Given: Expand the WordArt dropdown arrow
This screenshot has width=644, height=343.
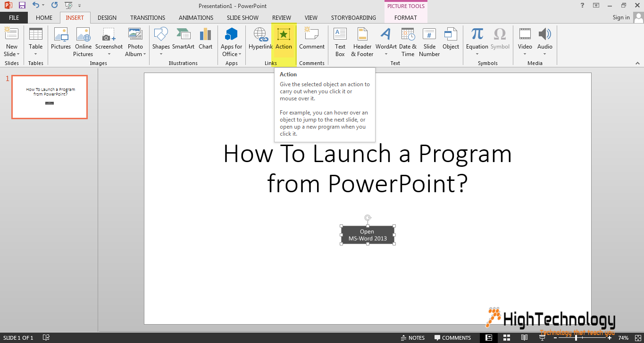Looking at the screenshot, I should click(x=386, y=54).
